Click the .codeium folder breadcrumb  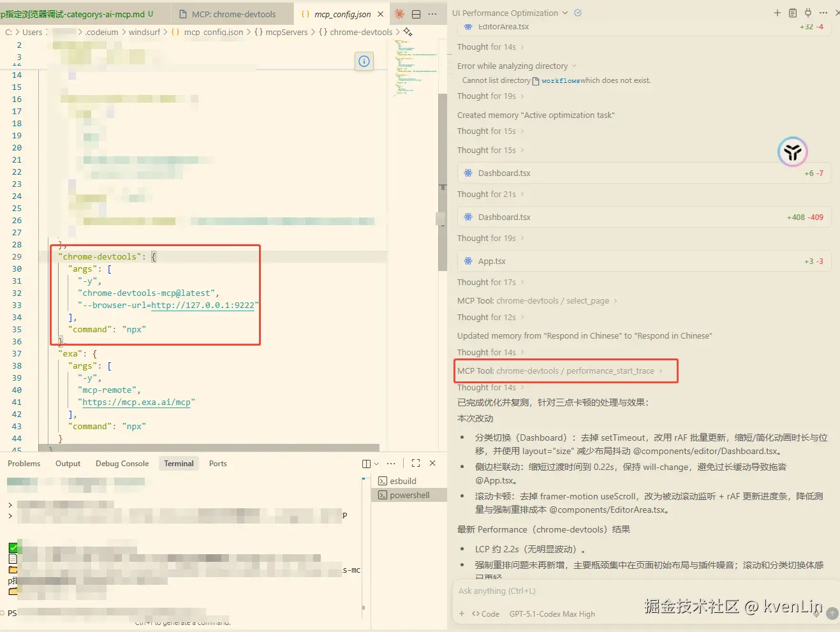pos(102,32)
